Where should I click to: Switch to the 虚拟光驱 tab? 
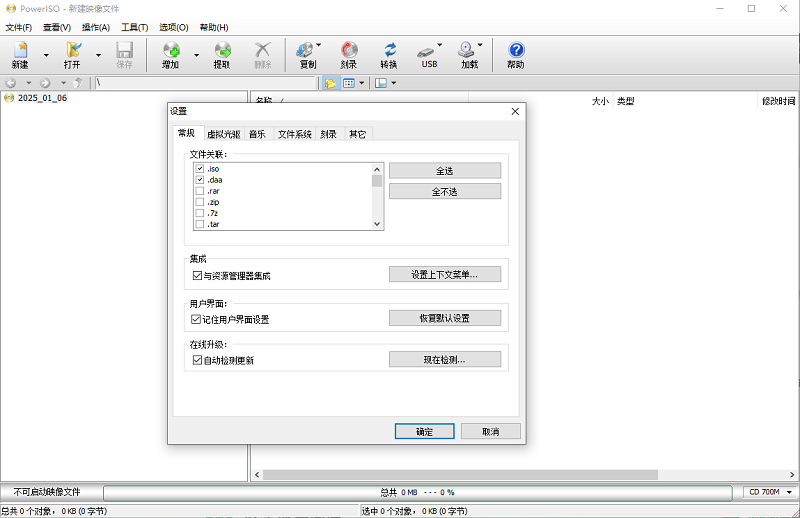click(x=223, y=134)
